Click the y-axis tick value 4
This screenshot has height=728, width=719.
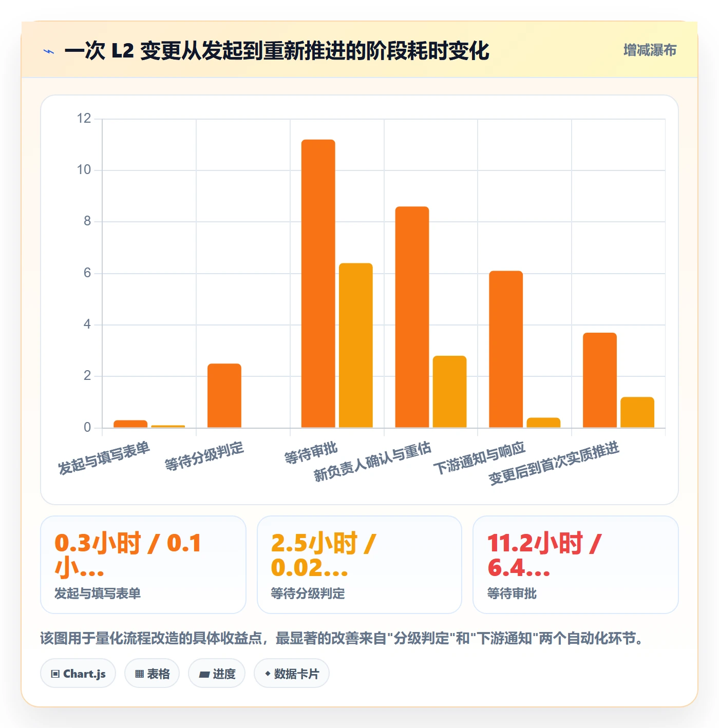tap(87, 324)
